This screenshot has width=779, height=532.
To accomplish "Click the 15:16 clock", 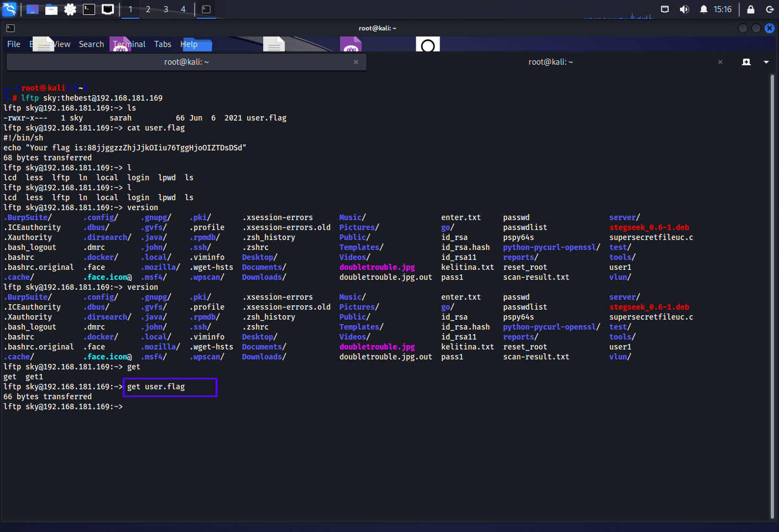I will point(722,9).
